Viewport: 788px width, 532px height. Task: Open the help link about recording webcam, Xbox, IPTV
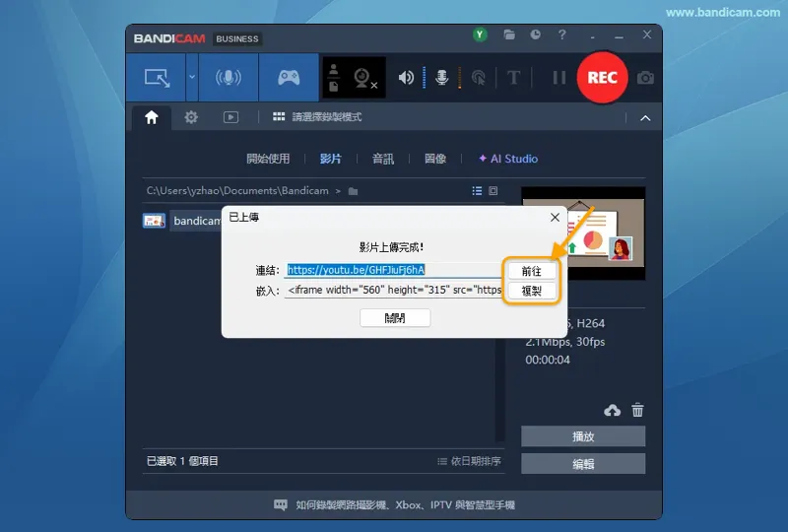coord(395,504)
